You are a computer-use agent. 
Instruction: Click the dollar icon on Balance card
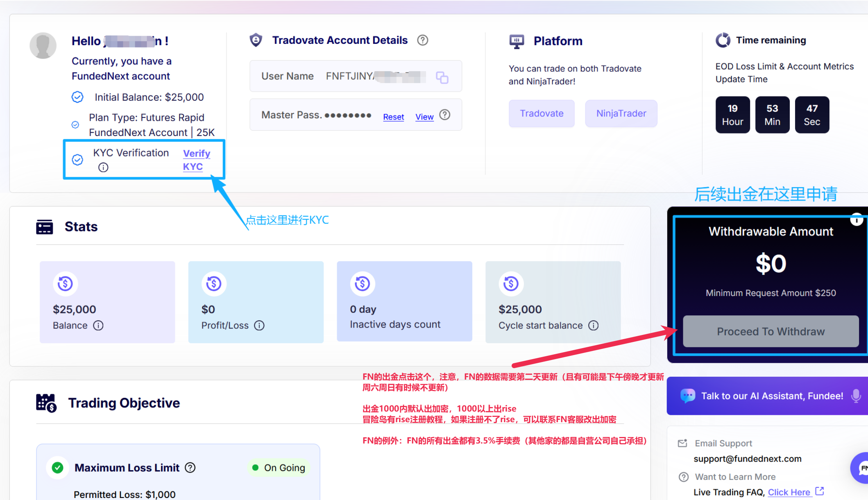coord(66,283)
